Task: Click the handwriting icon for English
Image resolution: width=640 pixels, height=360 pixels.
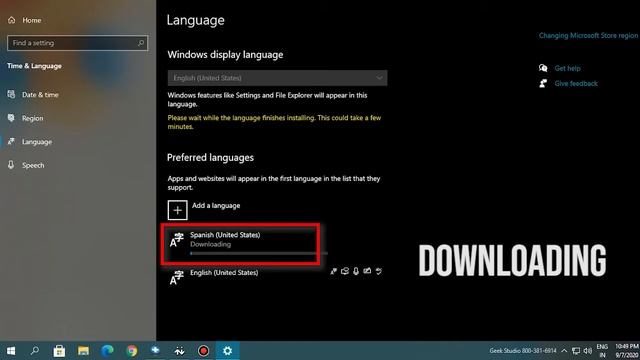Action: pyautogui.click(x=367, y=271)
